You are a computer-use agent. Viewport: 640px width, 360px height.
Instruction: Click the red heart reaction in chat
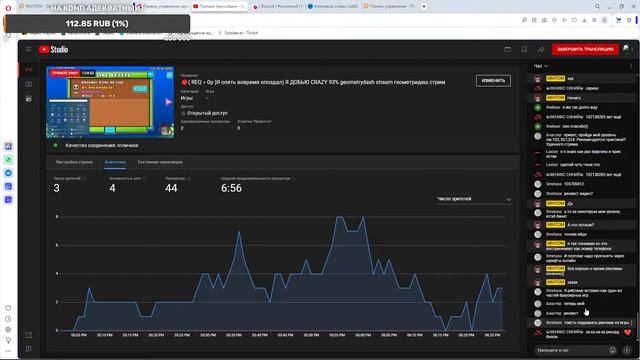[x=627, y=332]
